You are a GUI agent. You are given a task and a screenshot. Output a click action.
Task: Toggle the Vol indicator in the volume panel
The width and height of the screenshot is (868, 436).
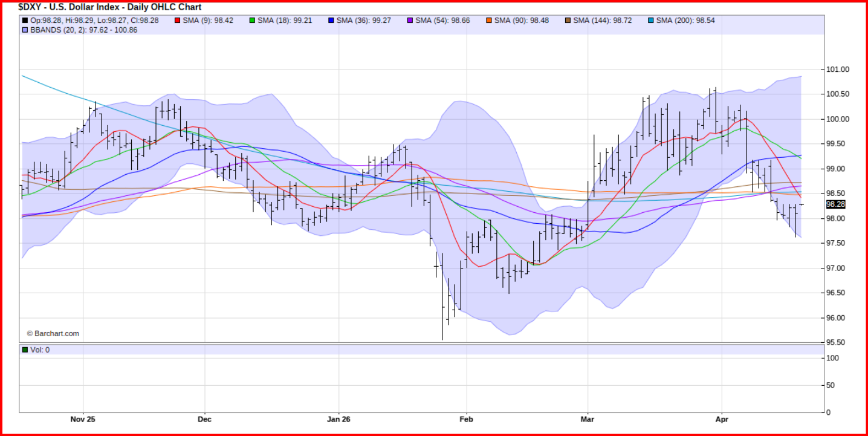click(25, 349)
